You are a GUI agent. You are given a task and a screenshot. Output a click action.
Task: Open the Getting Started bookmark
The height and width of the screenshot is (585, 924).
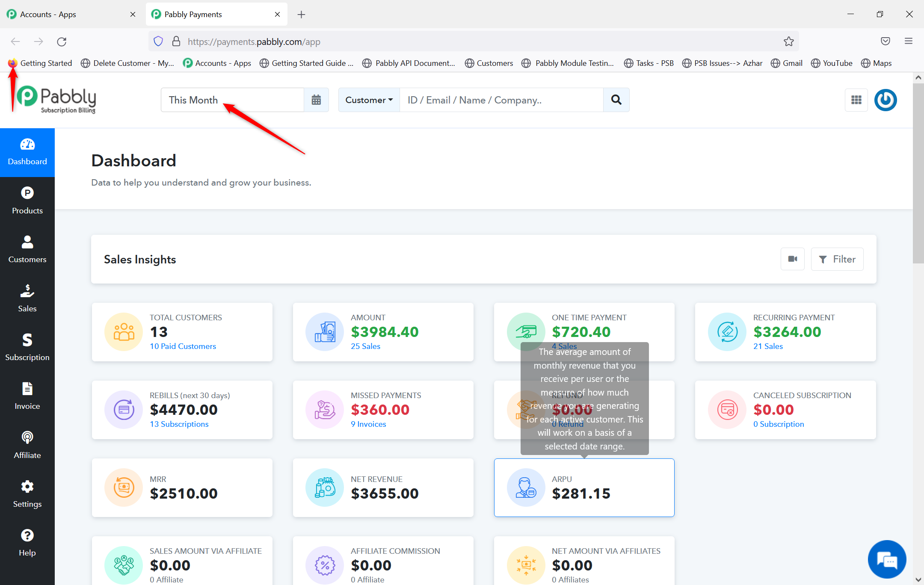40,63
